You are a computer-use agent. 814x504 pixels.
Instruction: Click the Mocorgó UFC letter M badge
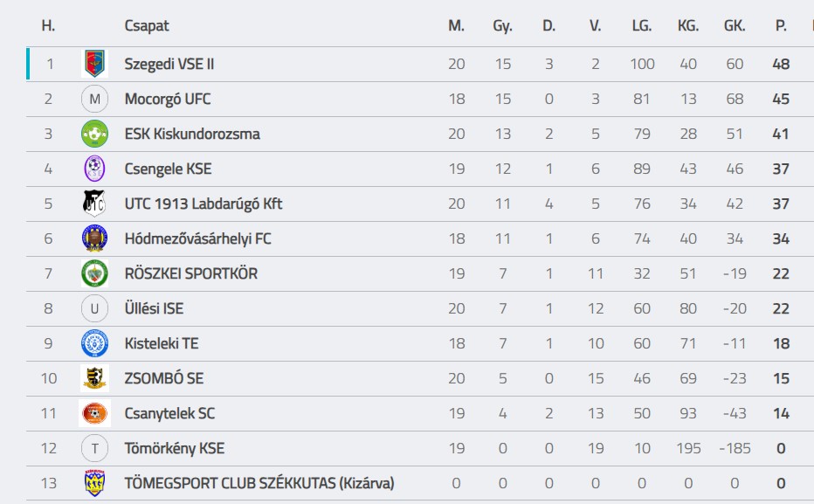pos(94,99)
